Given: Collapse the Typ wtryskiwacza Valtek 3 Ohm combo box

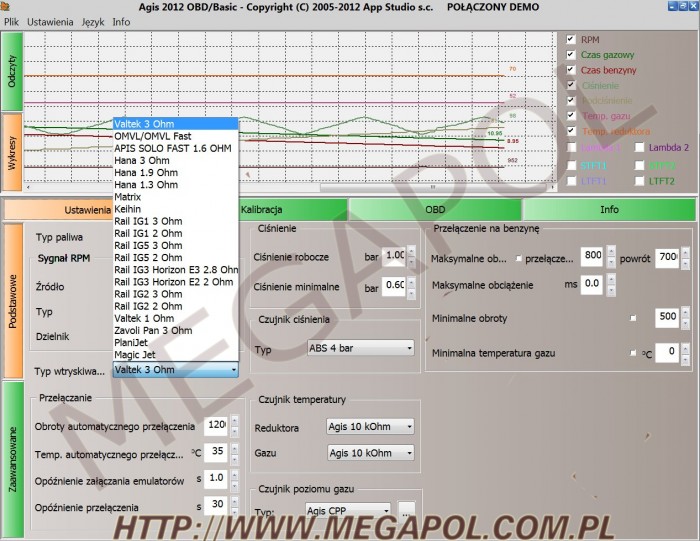Looking at the screenshot, I should tap(234, 370).
